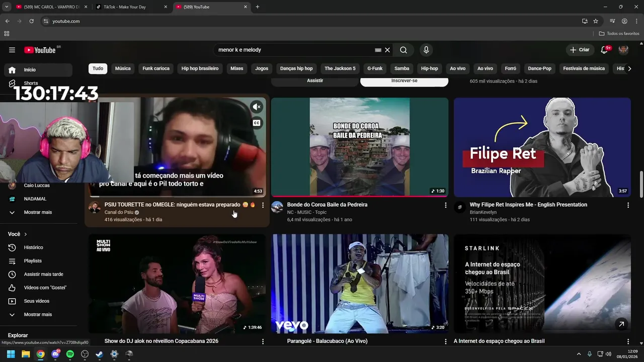Go to Início in the sidebar
The width and height of the screenshot is (644, 362).
pos(38,70)
